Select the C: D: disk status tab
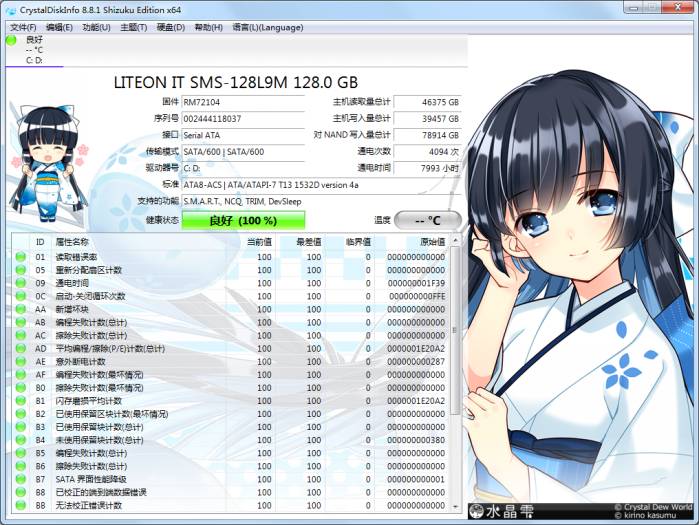 pos(34,50)
